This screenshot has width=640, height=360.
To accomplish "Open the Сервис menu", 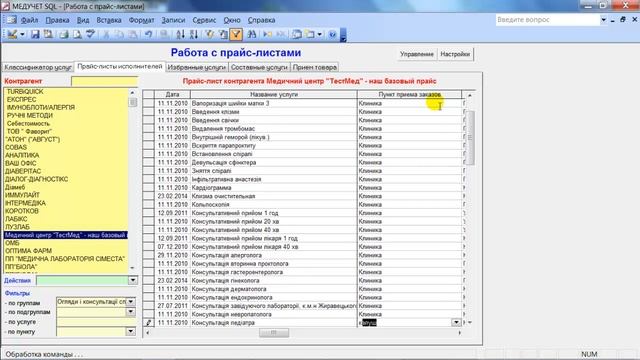I will click(x=204, y=20).
